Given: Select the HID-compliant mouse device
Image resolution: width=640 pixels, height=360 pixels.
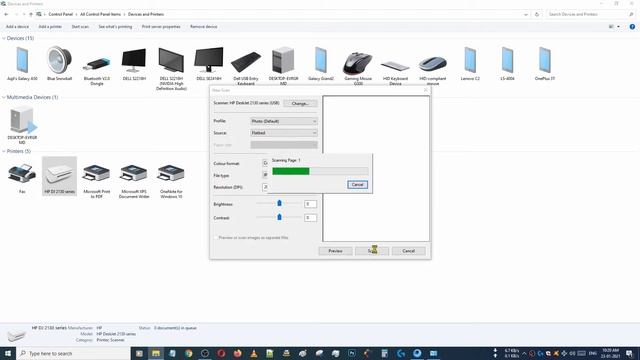Looking at the screenshot, I should tap(433, 69).
